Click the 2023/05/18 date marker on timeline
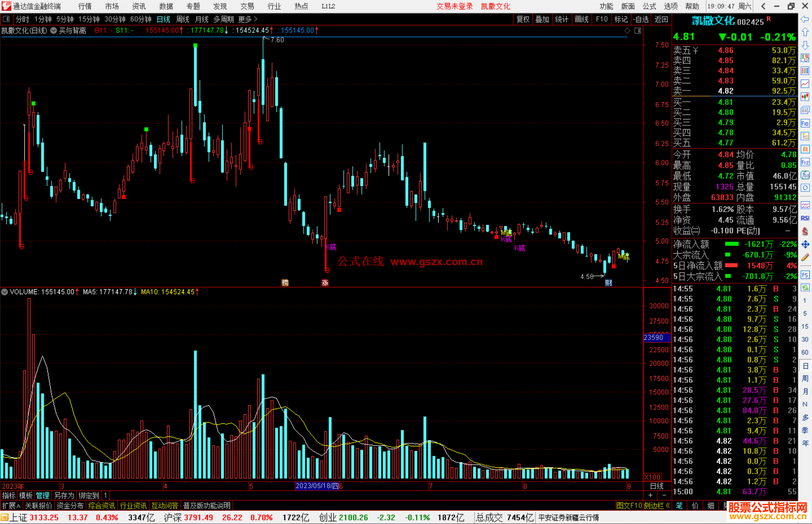This screenshot has height=524, width=812. 317,486
